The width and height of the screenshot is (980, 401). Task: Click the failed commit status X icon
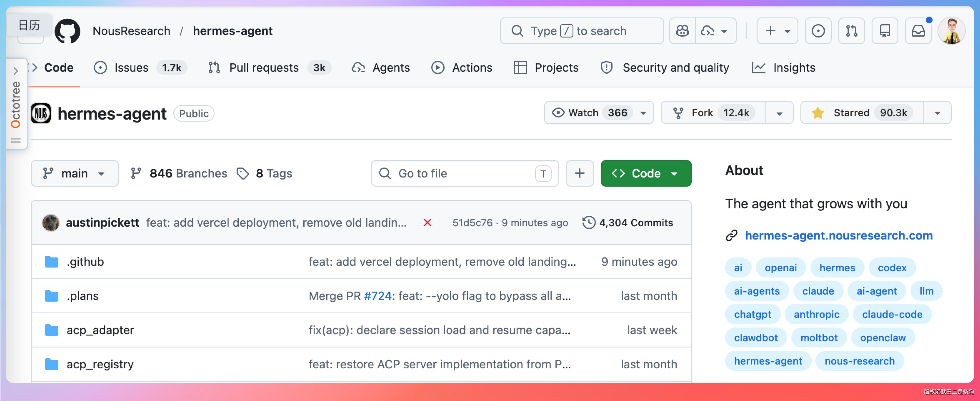(427, 223)
